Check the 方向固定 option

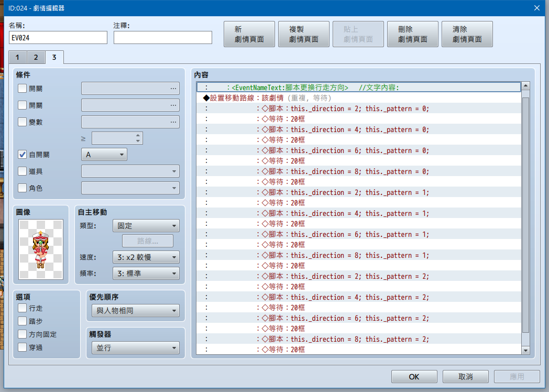22,334
